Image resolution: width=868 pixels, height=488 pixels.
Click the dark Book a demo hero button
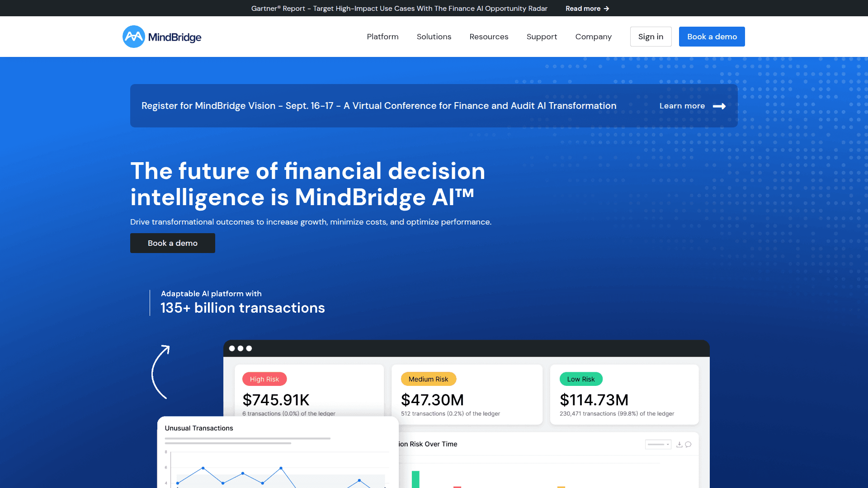pos(172,243)
